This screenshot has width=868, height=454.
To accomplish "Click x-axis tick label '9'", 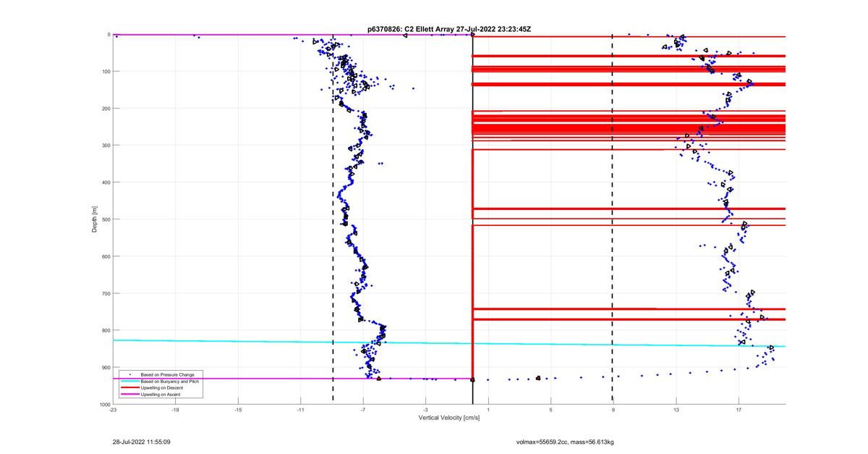I will pyautogui.click(x=613, y=410).
